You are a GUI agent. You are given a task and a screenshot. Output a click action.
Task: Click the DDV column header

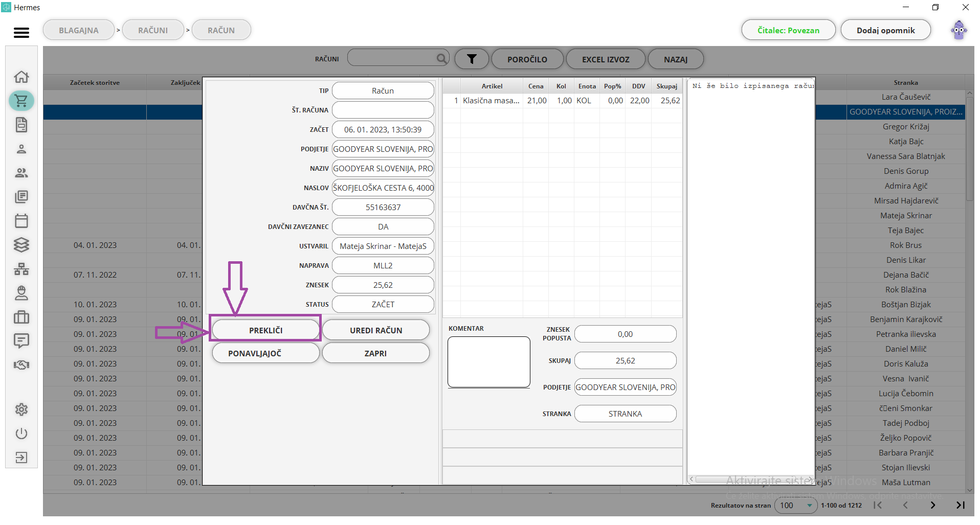click(x=638, y=86)
